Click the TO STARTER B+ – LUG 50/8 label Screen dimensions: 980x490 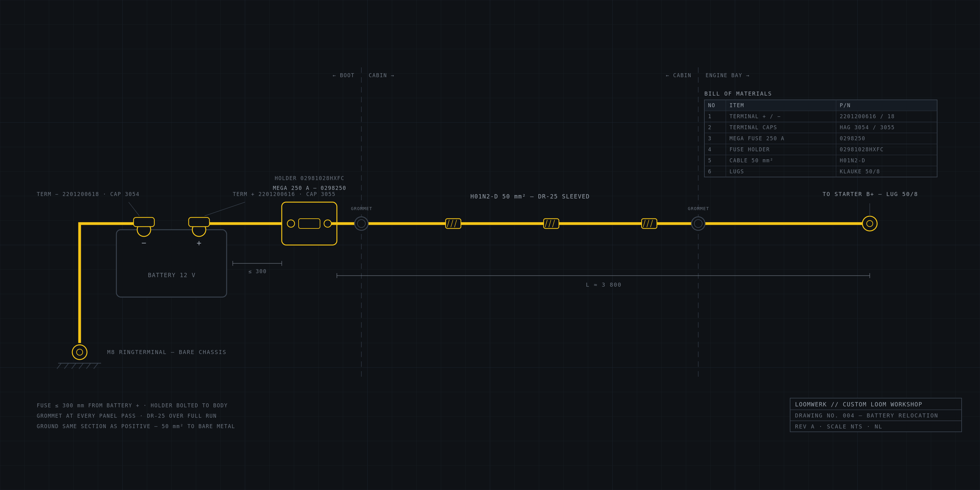point(870,194)
